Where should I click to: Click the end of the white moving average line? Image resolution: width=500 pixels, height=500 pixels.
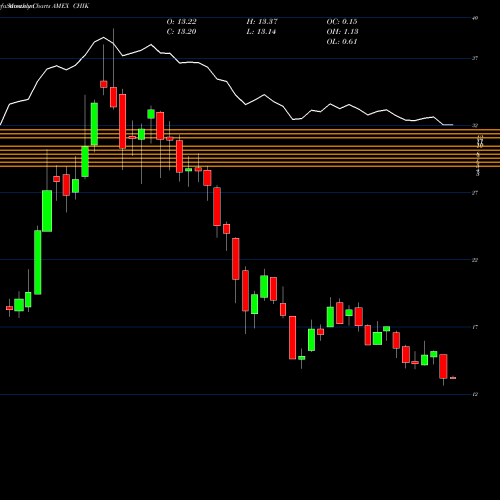(452, 125)
